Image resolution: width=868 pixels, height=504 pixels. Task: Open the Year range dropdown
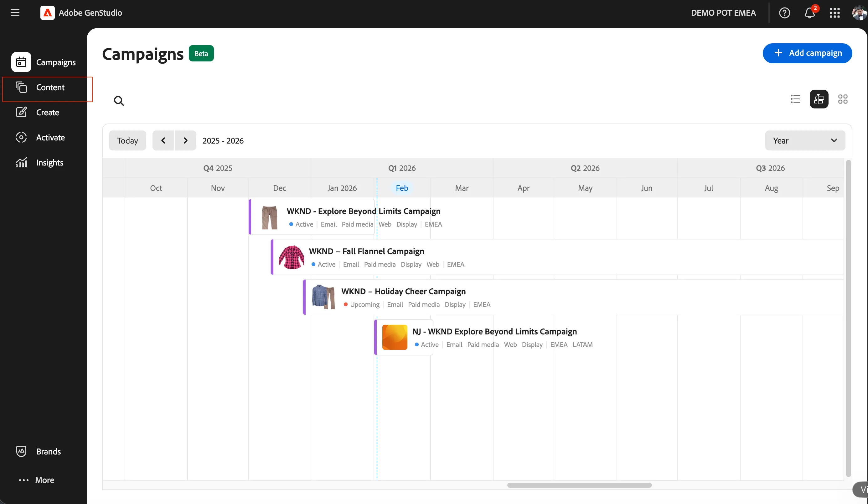tap(805, 140)
